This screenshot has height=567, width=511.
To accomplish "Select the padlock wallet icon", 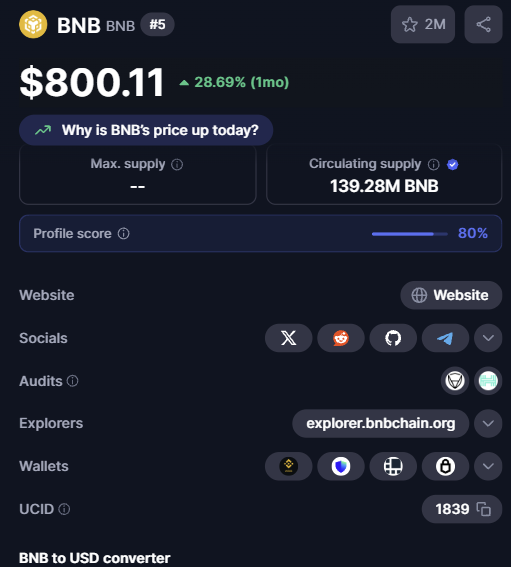I will tap(445, 466).
